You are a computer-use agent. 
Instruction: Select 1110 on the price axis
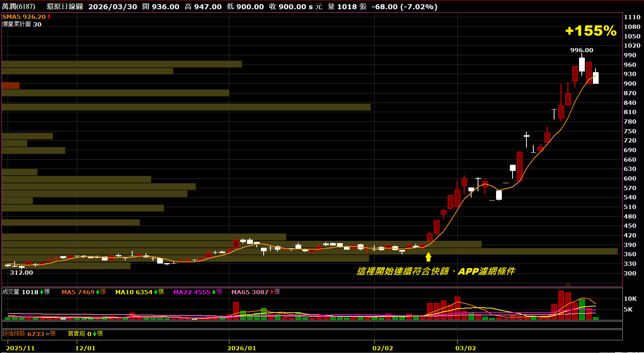632,17
